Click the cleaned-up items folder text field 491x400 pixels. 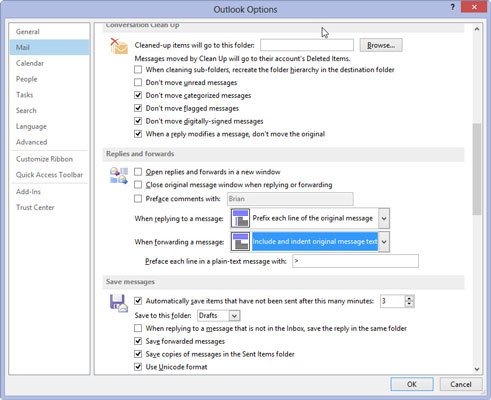(x=307, y=45)
